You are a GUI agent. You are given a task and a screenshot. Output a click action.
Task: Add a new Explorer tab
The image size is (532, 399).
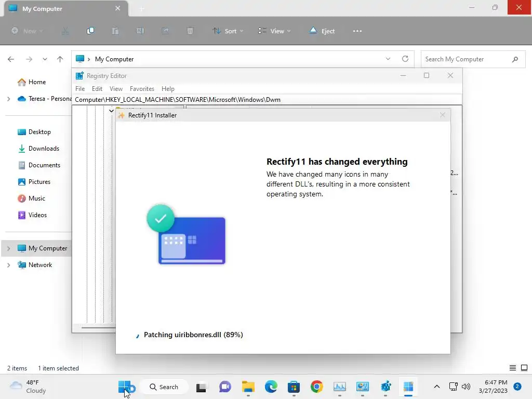click(x=142, y=9)
